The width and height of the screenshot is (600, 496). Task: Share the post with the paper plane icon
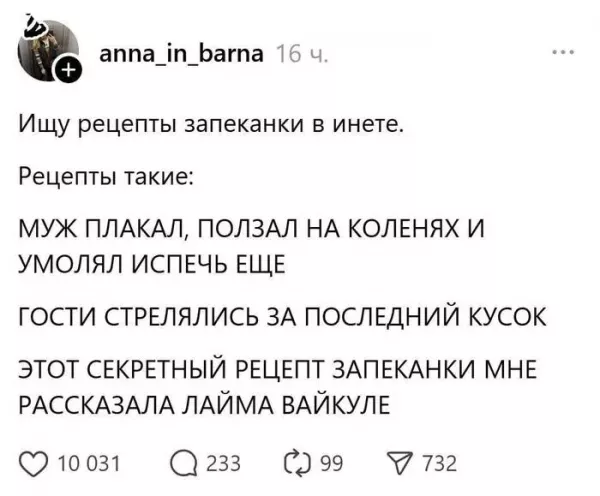point(402,461)
